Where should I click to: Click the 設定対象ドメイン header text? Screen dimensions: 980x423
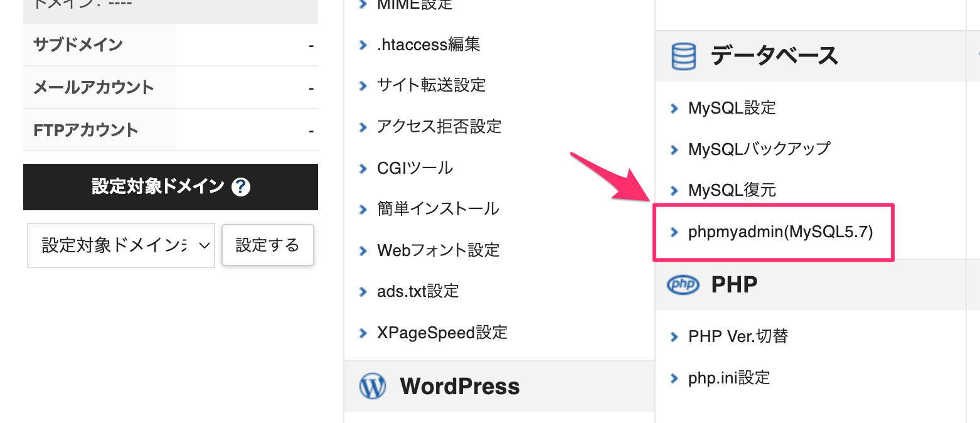pos(158,187)
